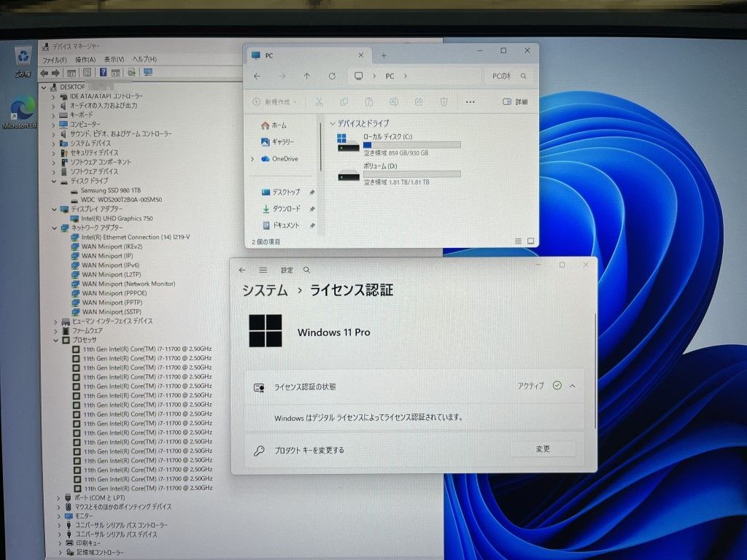The image size is (747, 560).
Task: Click the Cut icon in File Explorer
Action: (320, 102)
